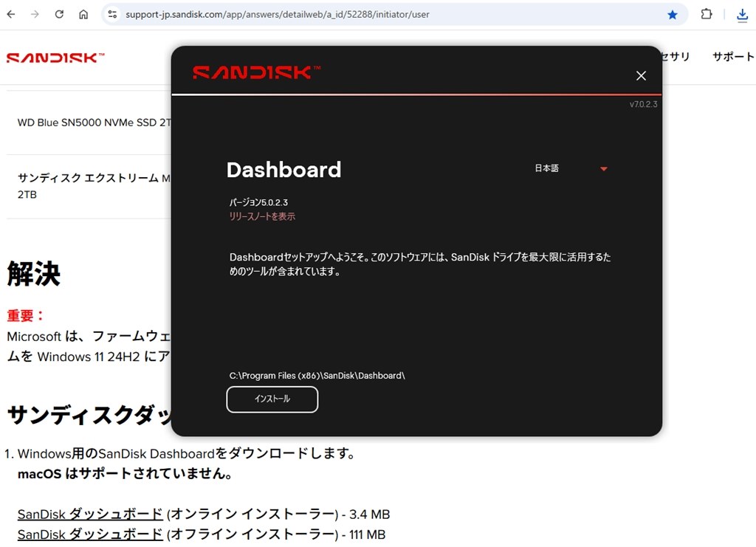The width and height of the screenshot is (756, 547).
Task: Expand the language selector arrow in the installer
Action: point(604,168)
